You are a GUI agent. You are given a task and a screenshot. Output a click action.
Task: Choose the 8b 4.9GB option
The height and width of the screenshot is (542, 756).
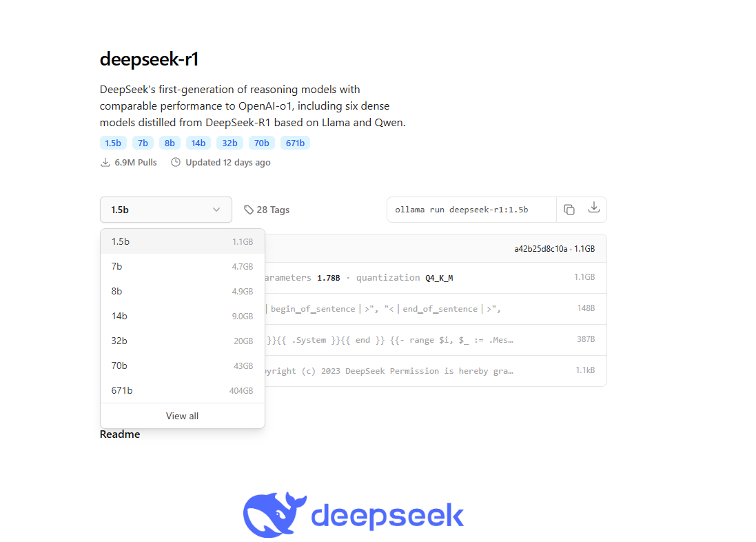pyautogui.click(x=182, y=291)
